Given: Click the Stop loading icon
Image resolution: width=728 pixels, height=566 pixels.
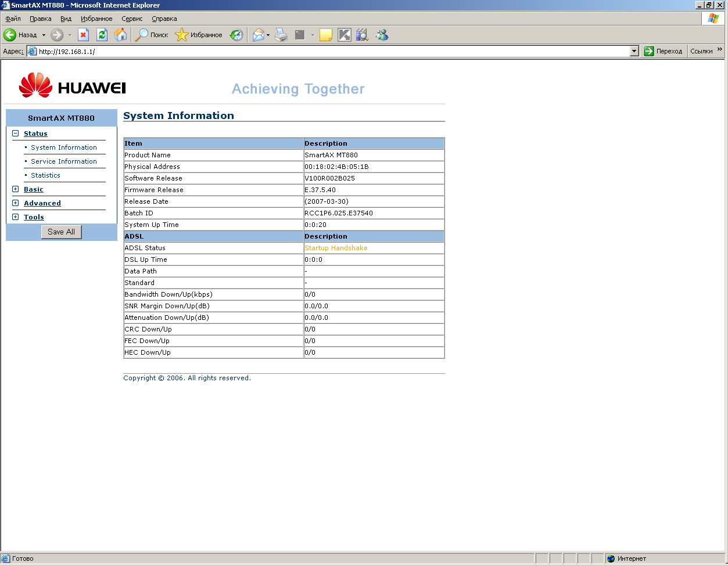Looking at the screenshot, I should 84,35.
